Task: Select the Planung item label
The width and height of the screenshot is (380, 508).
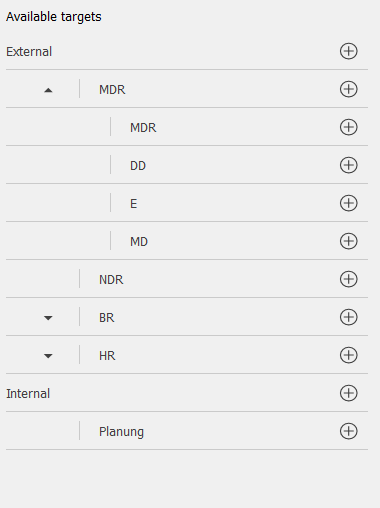Action: click(121, 432)
